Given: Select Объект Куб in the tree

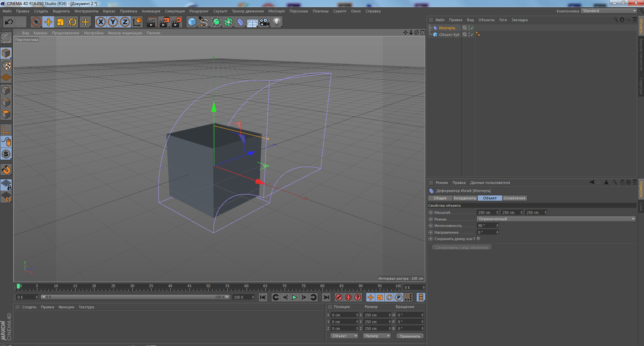Looking at the screenshot, I should coord(449,35).
